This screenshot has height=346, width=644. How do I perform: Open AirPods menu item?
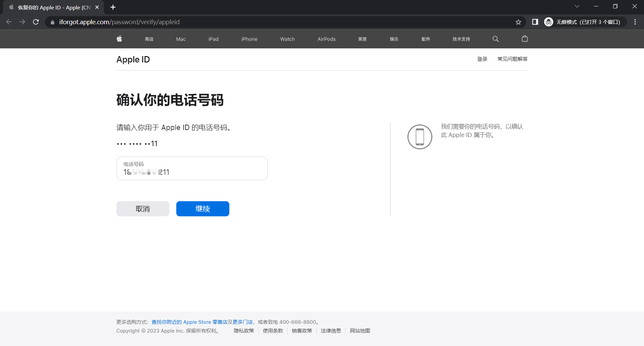point(327,39)
